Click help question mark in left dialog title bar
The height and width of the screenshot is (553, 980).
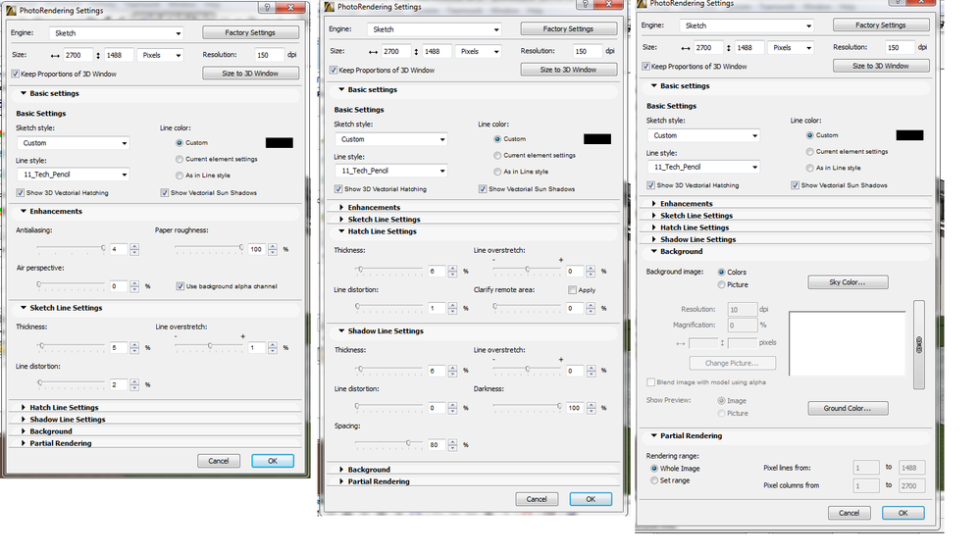(x=267, y=8)
